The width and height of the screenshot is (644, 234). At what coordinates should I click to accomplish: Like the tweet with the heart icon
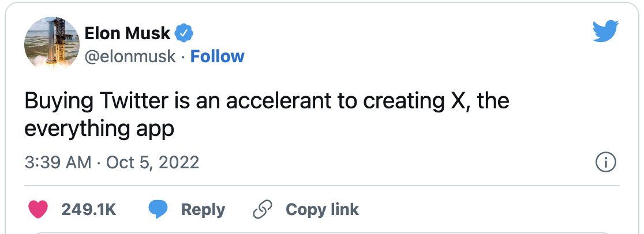click(38, 209)
